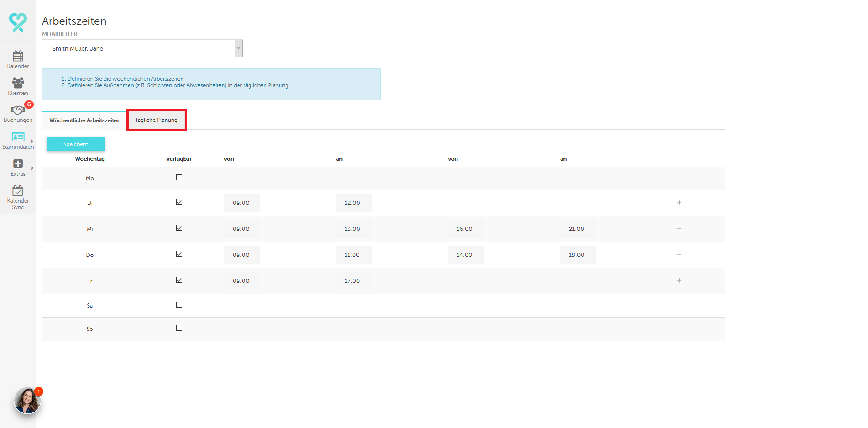The image size is (868, 428).
Task: Uncheck the Friday verfügbar checkbox
Action: [179, 280]
